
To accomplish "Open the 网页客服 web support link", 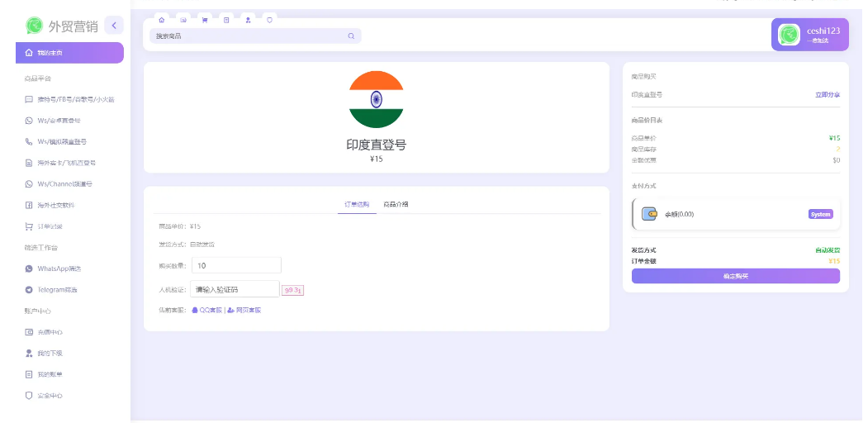I will click(x=244, y=311).
